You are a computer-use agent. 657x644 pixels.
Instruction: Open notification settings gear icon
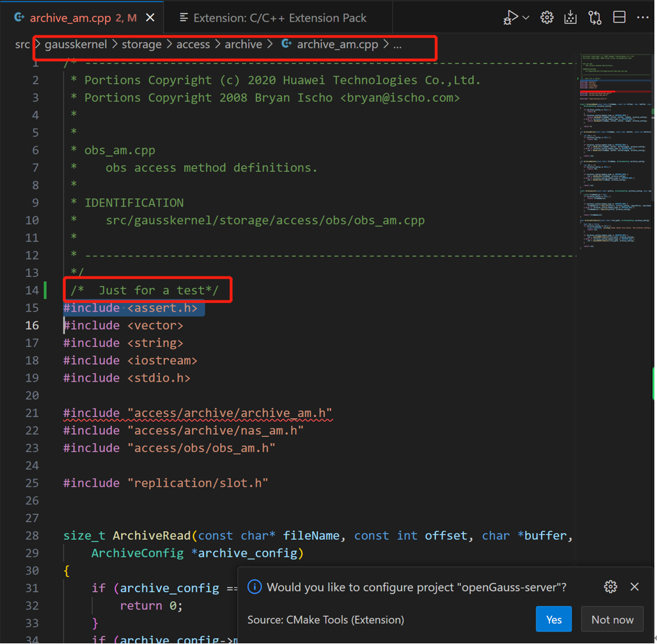click(610, 587)
